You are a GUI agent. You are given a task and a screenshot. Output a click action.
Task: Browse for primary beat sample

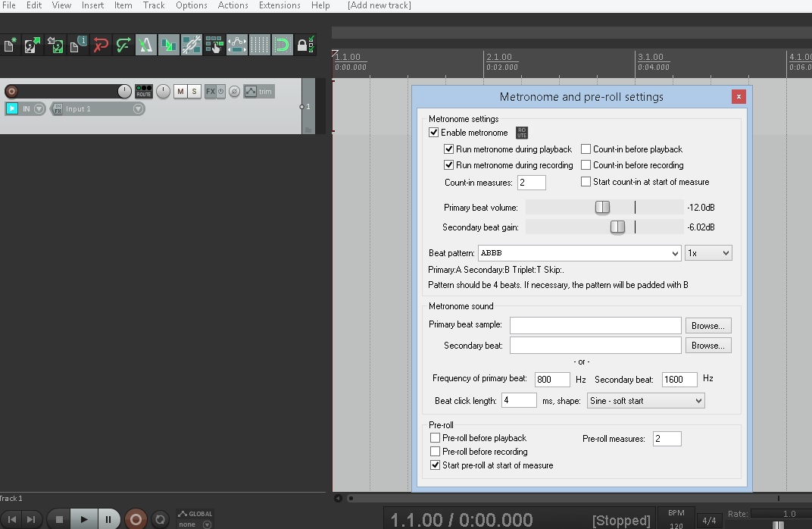pyautogui.click(x=708, y=326)
